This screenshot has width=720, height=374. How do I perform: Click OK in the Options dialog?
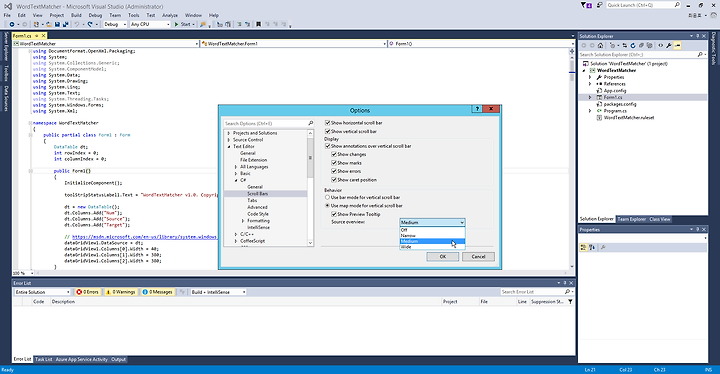coord(443,257)
